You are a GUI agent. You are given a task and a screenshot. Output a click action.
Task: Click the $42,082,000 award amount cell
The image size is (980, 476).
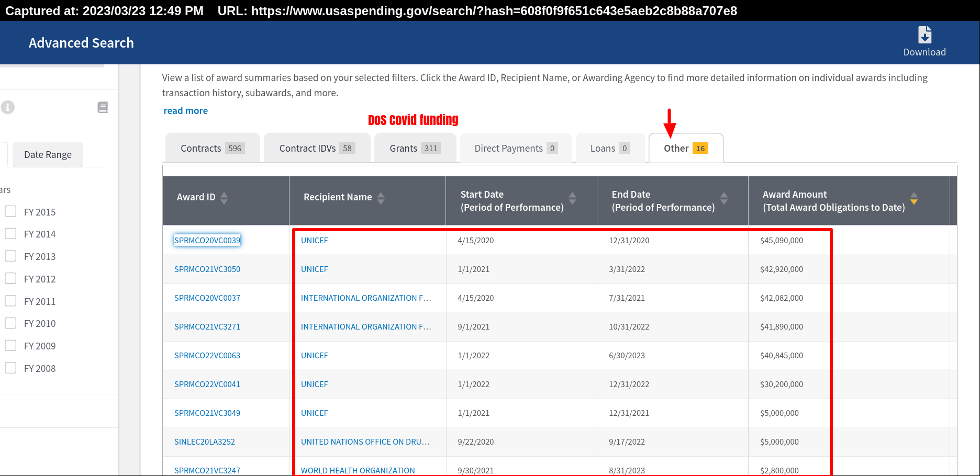[782, 298]
